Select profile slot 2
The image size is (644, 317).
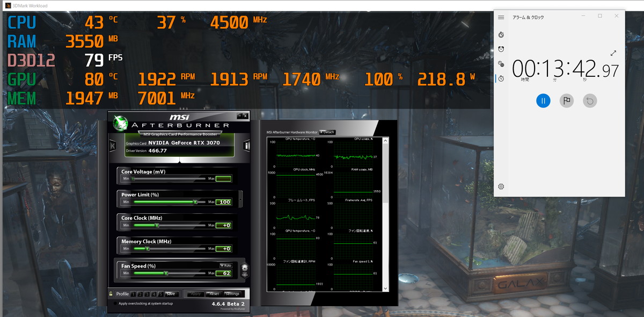click(141, 294)
